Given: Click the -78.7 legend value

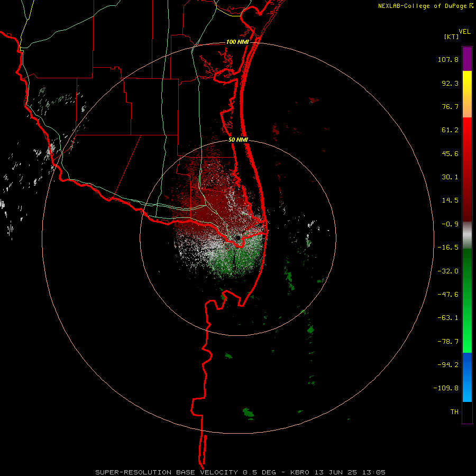Looking at the screenshot, I should 448,342.
